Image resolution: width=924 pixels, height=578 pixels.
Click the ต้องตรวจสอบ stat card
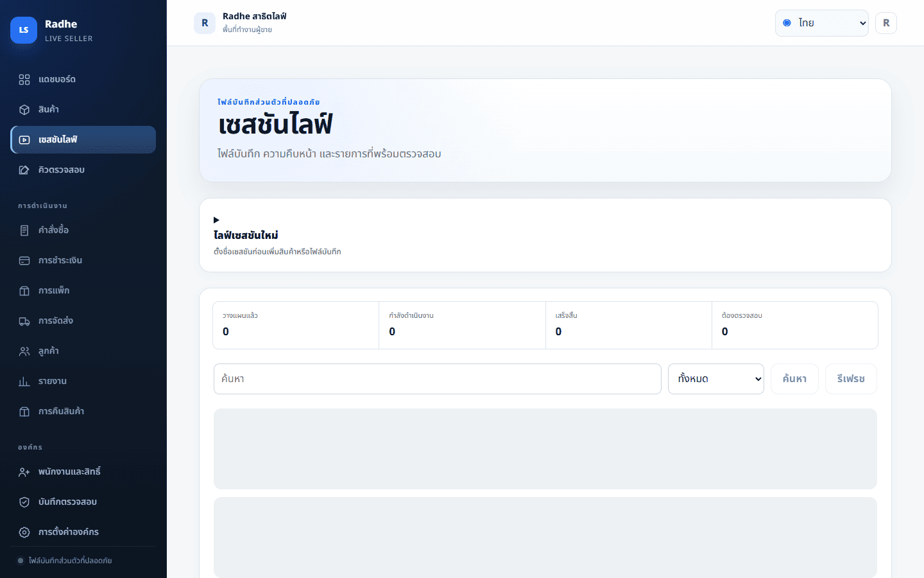click(795, 326)
